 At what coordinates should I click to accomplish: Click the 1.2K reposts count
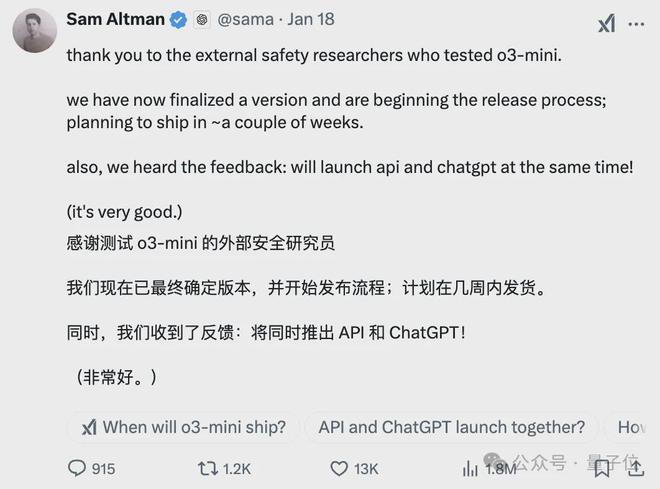point(237,469)
